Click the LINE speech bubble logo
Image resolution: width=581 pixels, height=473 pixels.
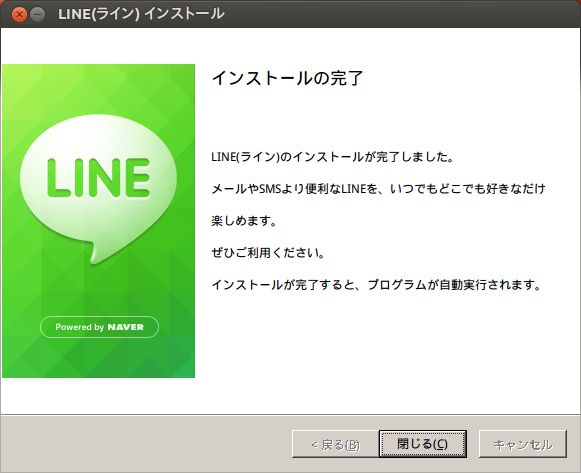(98, 189)
